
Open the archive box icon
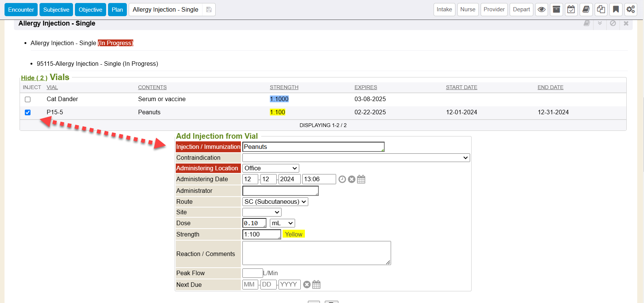pos(556,9)
